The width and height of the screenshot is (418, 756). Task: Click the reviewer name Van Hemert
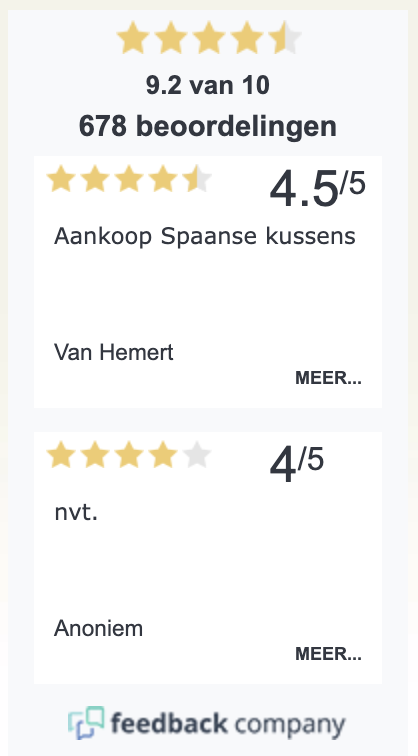click(x=114, y=352)
